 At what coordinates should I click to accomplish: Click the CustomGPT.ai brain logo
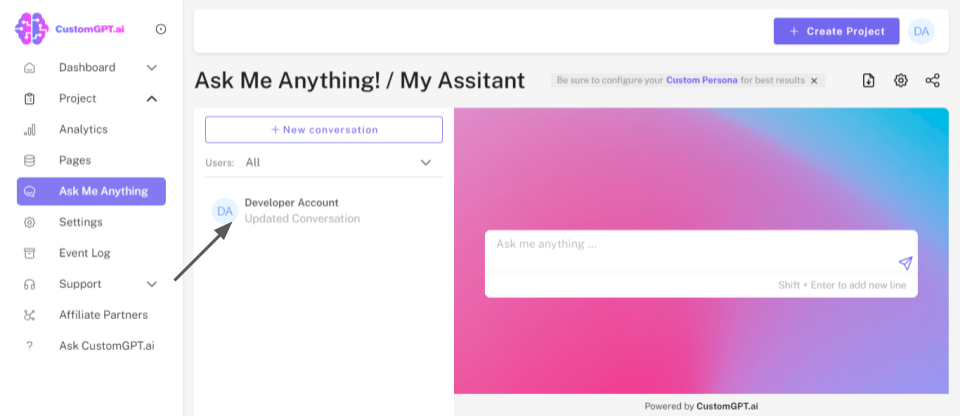(x=31, y=29)
